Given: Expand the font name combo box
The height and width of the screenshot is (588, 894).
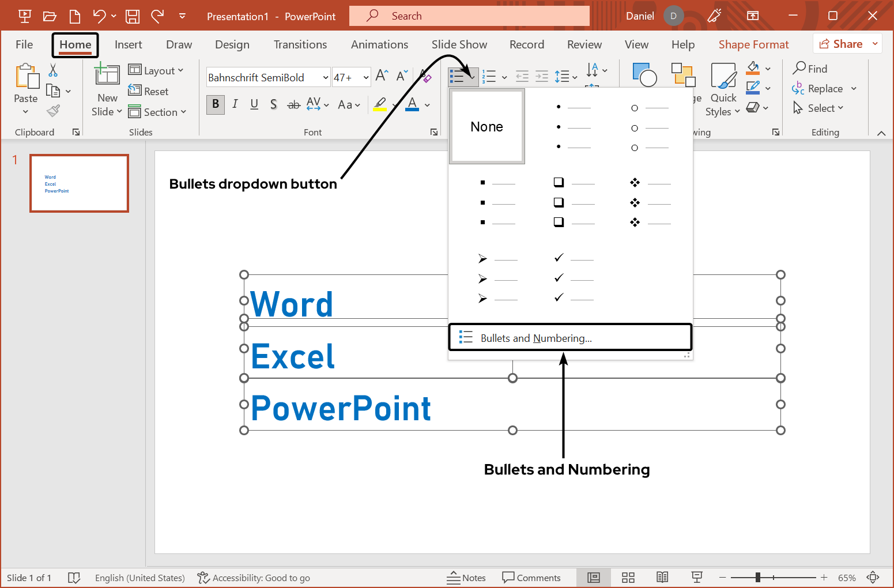Looking at the screenshot, I should tap(326, 77).
